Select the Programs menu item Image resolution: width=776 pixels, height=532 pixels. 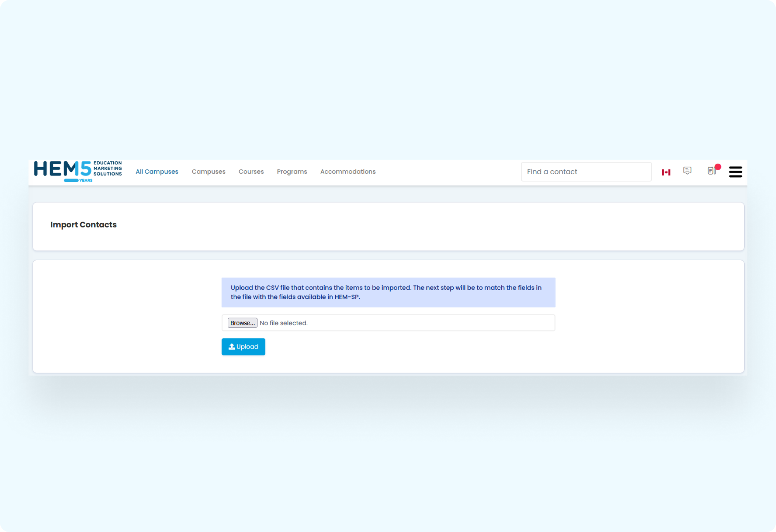pyautogui.click(x=292, y=171)
